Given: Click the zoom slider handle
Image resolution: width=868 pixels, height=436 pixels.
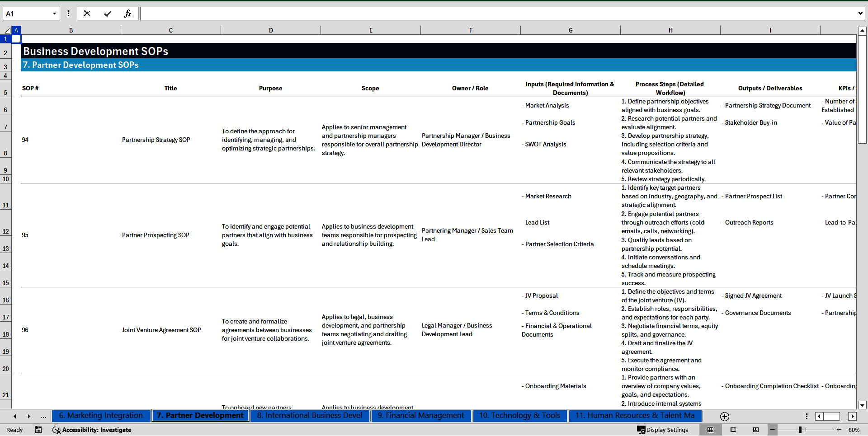Looking at the screenshot, I should point(800,430).
